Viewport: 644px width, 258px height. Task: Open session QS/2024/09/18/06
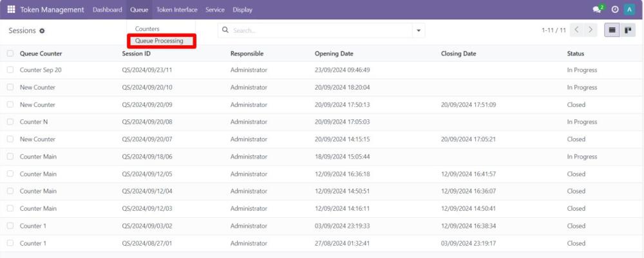(147, 157)
